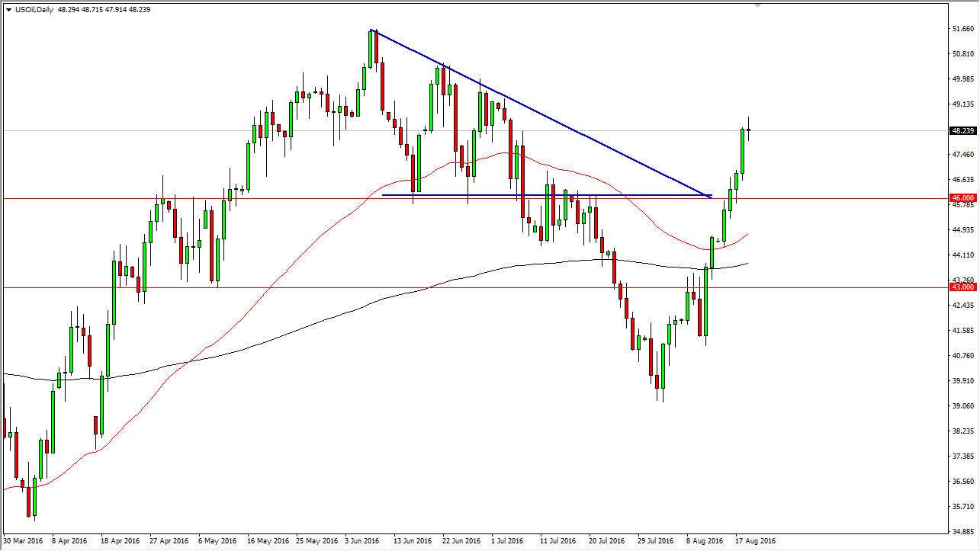Click the 38.235 price axis label

click(x=963, y=431)
